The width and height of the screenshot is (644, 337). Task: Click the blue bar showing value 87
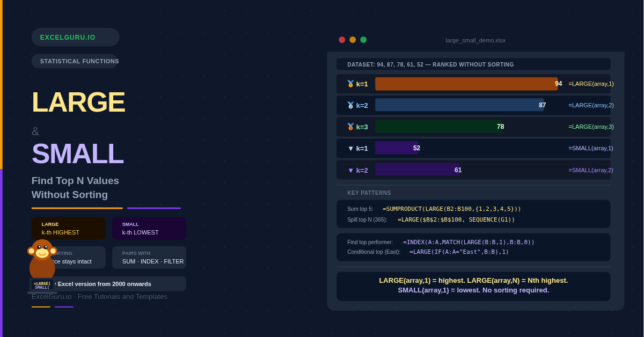click(x=459, y=105)
